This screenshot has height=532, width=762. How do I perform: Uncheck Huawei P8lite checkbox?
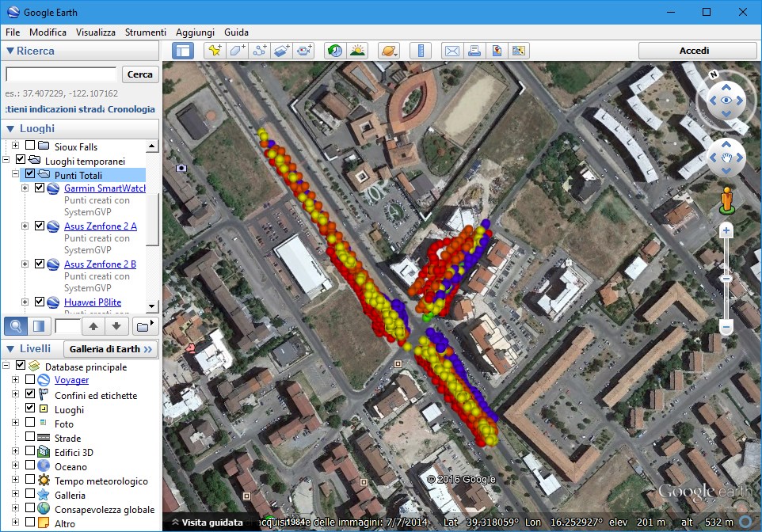pos(40,301)
